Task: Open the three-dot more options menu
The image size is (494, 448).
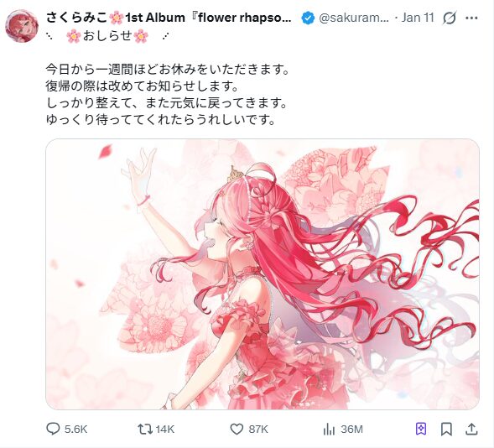Action: click(x=471, y=18)
